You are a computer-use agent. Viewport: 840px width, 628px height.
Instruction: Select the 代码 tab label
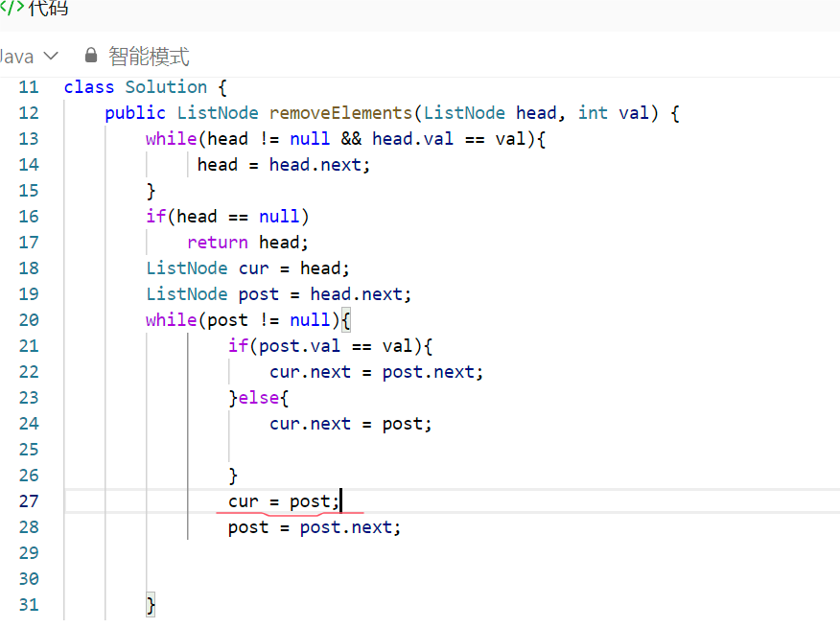coord(48,8)
